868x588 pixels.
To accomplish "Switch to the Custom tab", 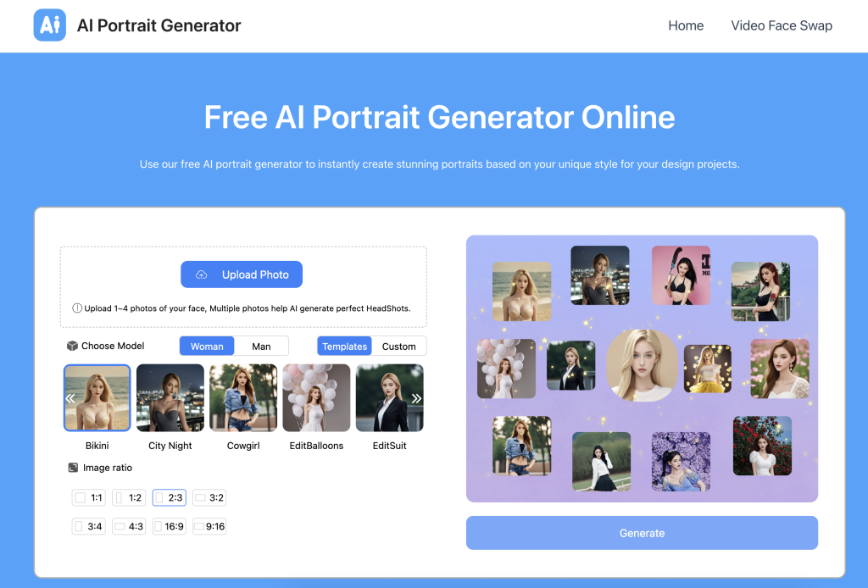I will coord(398,347).
